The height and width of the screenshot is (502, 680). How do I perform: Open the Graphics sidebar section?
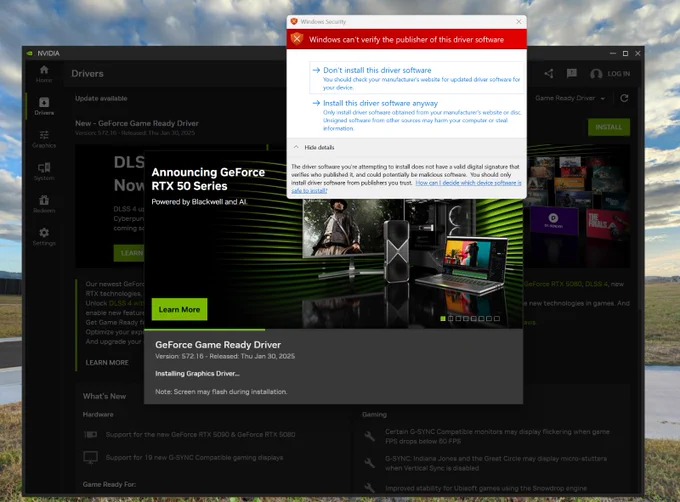44,139
